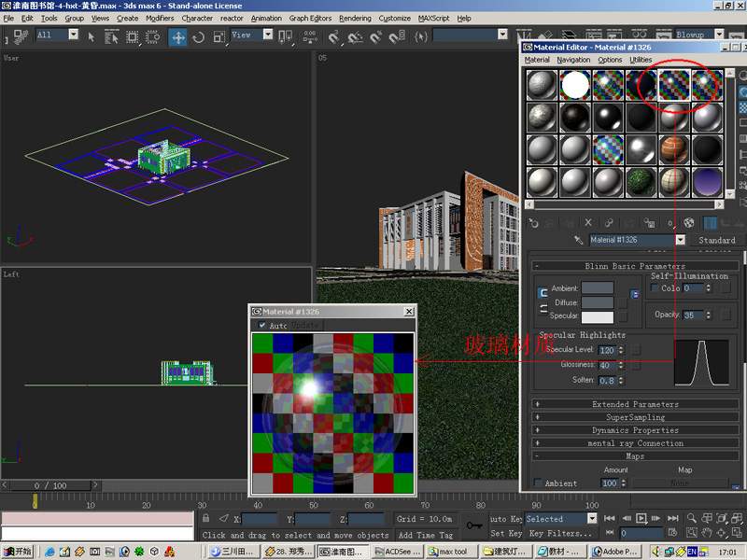This screenshot has height=560, width=747.
Task: Toggle Ambient map checkbox in Maps rollout
Action: coord(538,483)
